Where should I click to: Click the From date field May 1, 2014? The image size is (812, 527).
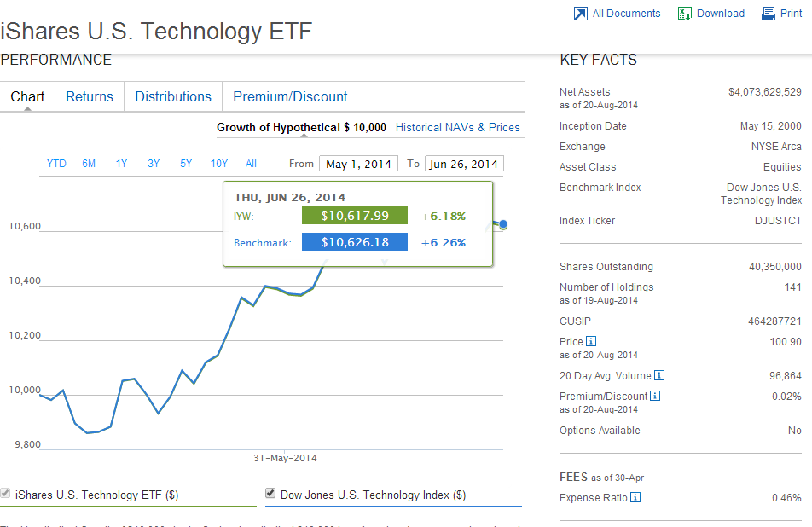pyautogui.click(x=358, y=164)
